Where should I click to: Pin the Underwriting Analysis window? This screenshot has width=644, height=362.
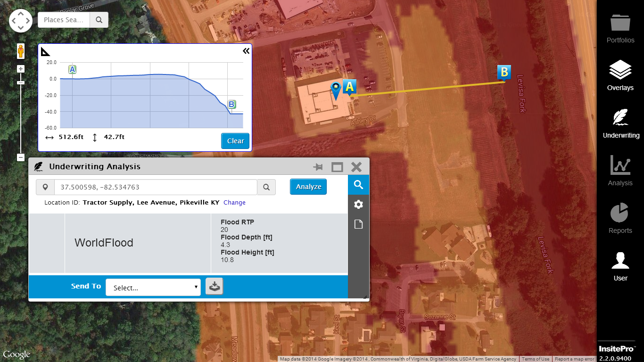318,167
